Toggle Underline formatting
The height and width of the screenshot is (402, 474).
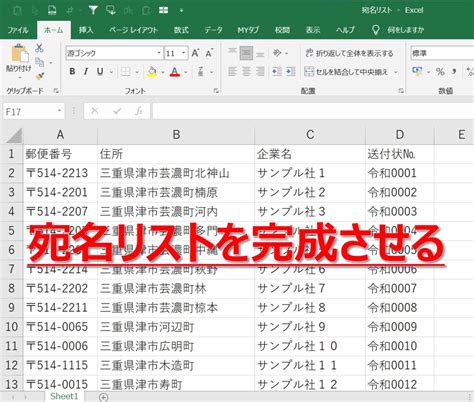(100, 71)
